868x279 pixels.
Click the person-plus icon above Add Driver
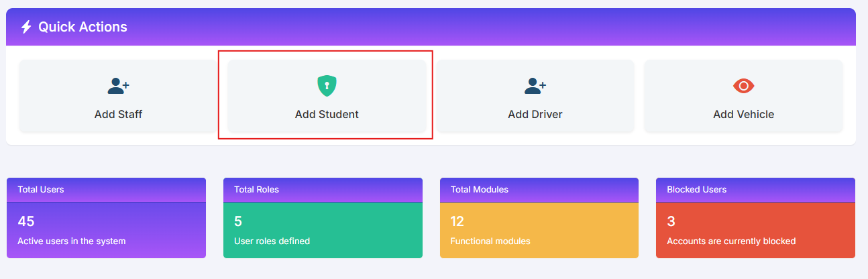click(x=535, y=86)
